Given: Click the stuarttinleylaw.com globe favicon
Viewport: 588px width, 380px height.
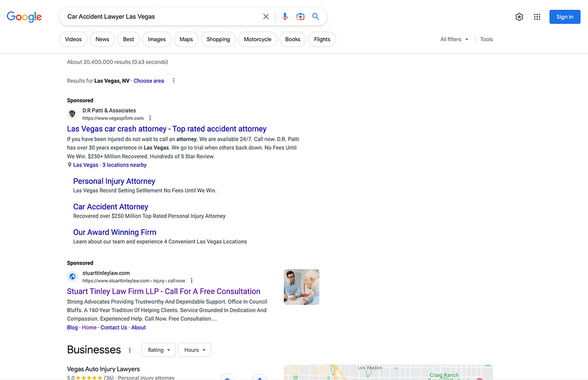Looking at the screenshot, I should (x=72, y=277).
